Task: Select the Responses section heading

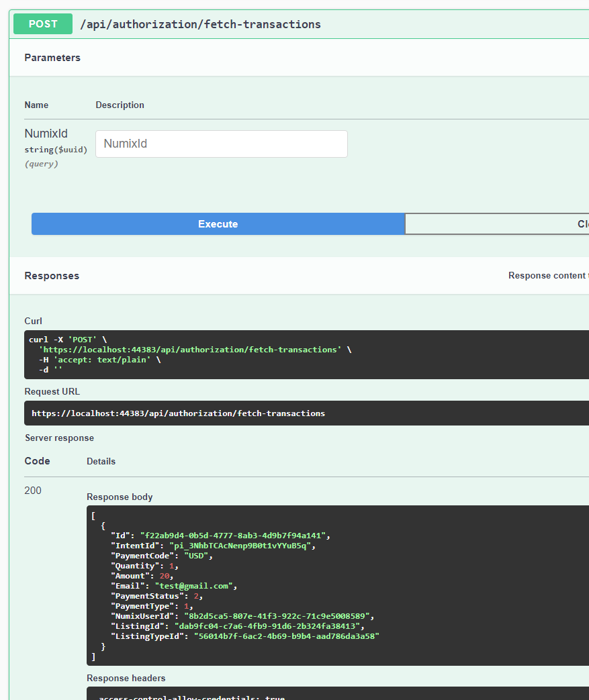Action: pos(52,276)
